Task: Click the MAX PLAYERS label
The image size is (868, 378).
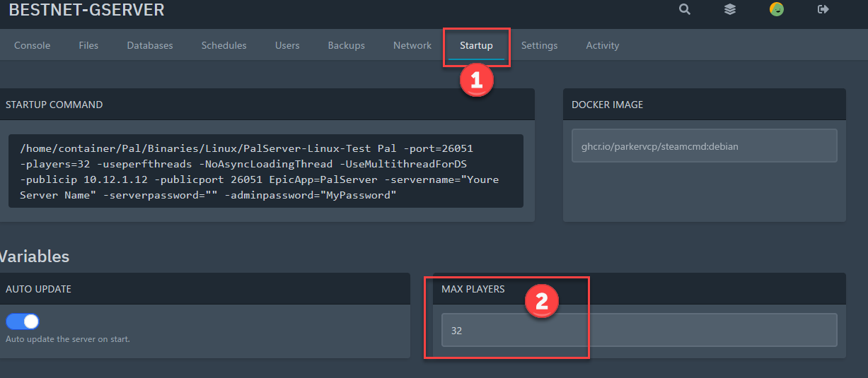Action: [x=473, y=289]
